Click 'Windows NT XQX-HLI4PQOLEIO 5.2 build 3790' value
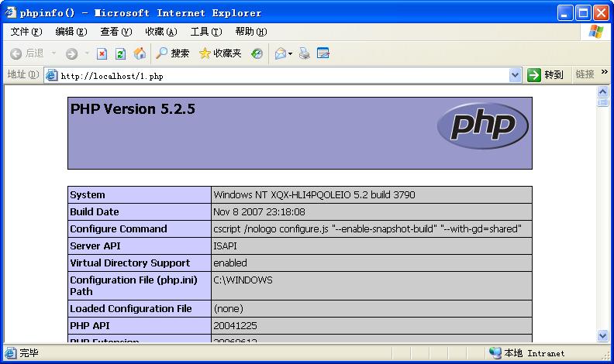614x364 pixels. click(x=314, y=194)
